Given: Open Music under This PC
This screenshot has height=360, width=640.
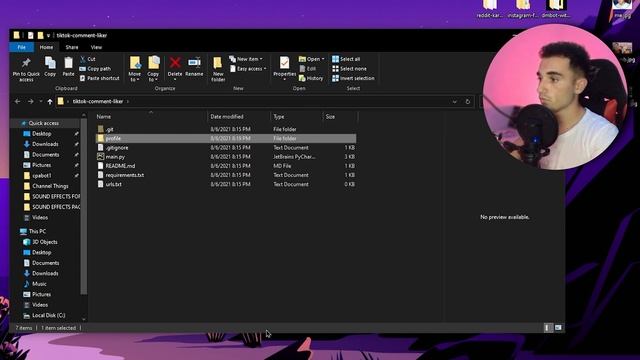Looking at the screenshot, I should tap(39, 284).
